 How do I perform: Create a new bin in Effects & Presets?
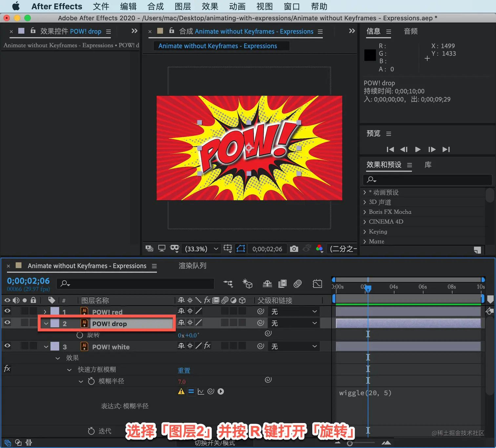(x=477, y=250)
